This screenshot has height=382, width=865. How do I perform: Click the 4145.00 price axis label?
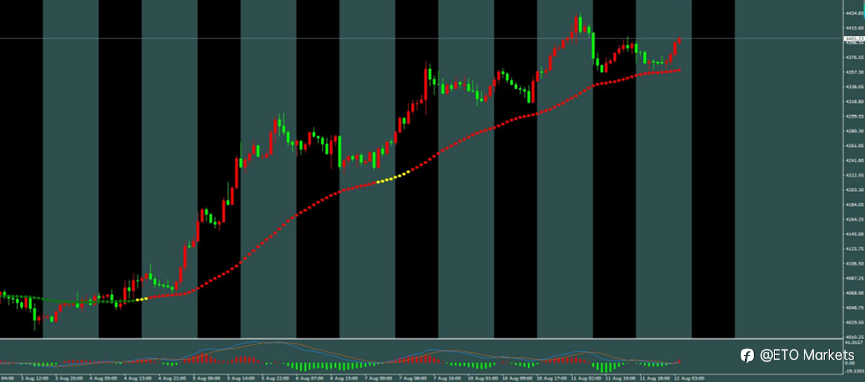pos(855,234)
